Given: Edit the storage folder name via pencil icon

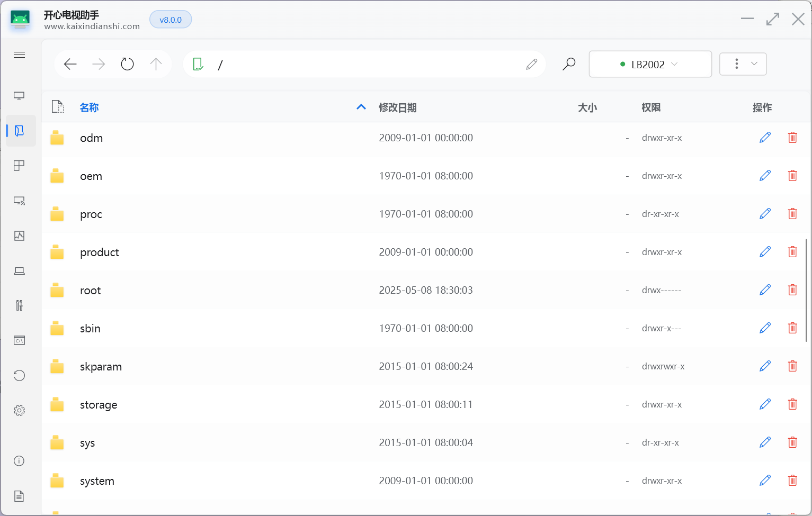Looking at the screenshot, I should click(765, 404).
